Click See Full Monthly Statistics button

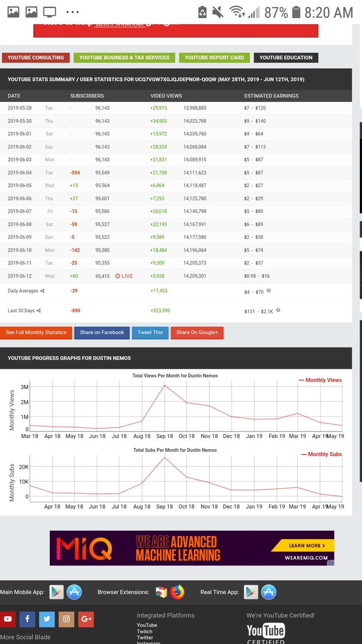click(x=36, y=333)
